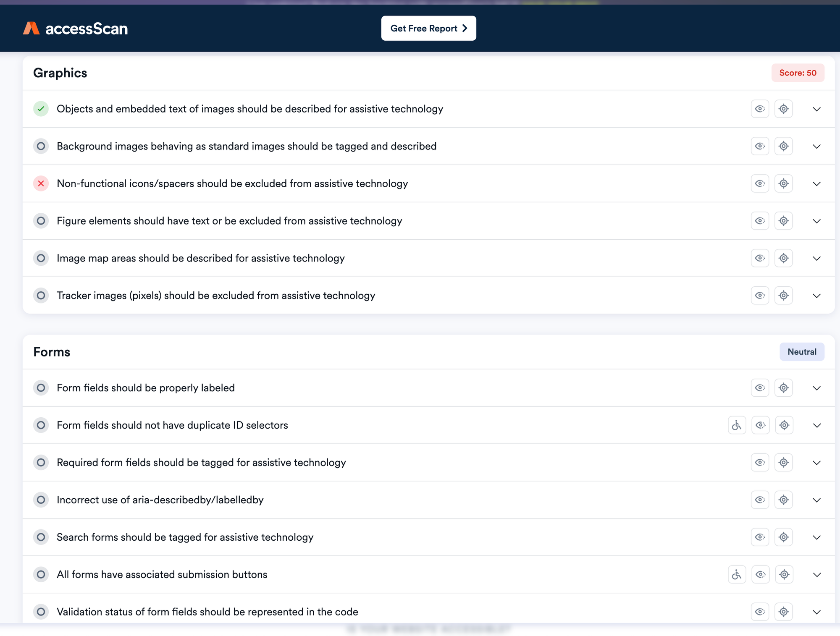This screenshot has width=840, height=636.
Task: Click the target icon for Search forms row
Action: (x=783, y=537)
